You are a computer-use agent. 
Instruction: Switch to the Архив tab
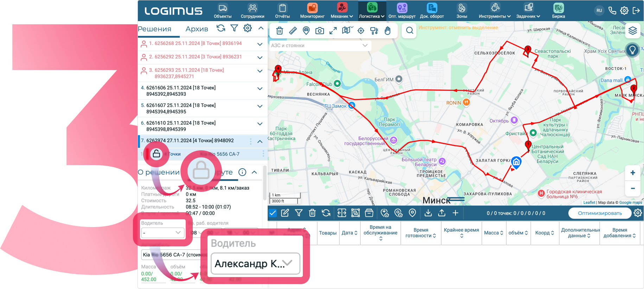197,29
